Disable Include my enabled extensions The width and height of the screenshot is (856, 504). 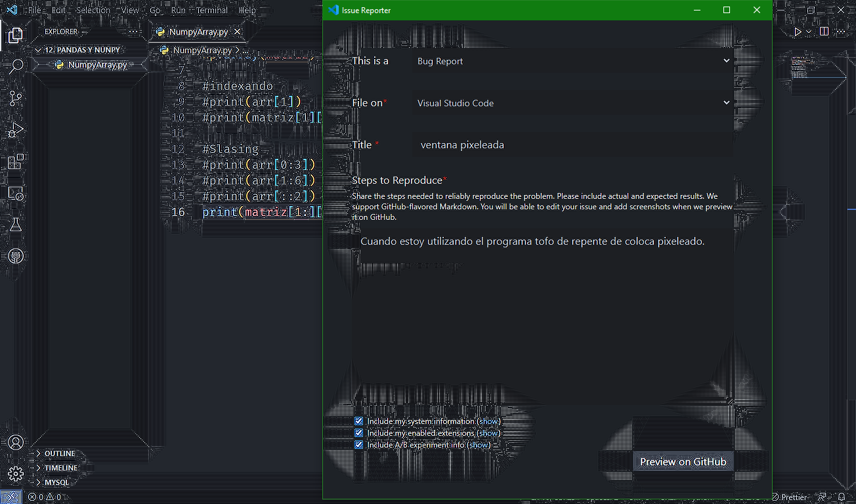tap(359, 432)
